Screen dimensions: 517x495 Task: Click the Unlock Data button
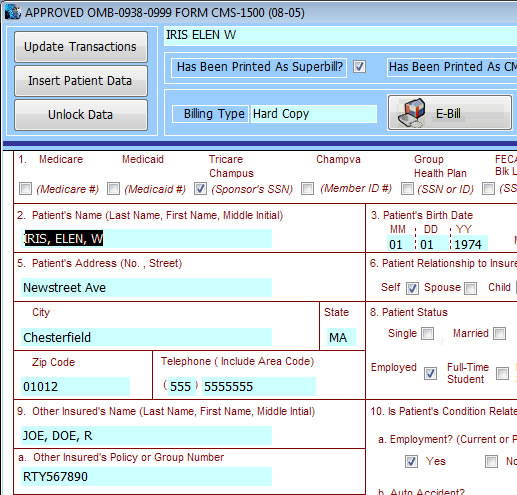tap(81, 115)
